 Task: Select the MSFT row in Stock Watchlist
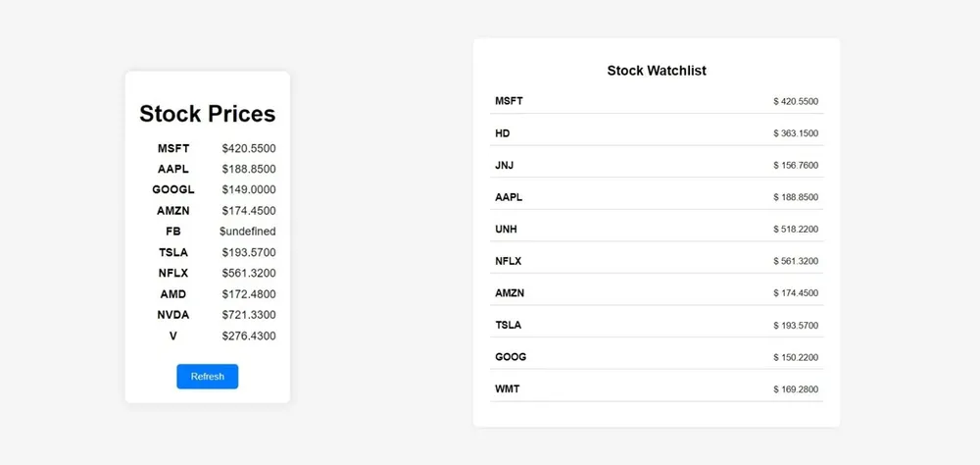[x=657, y=101]
